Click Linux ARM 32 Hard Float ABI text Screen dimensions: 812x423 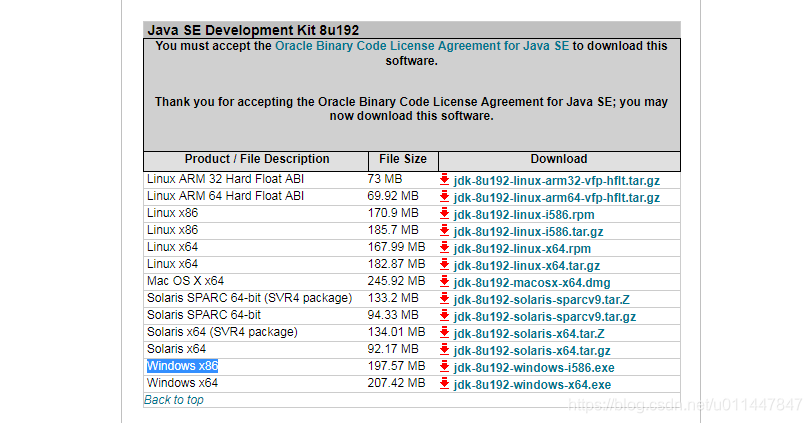[x=225, y=179]
